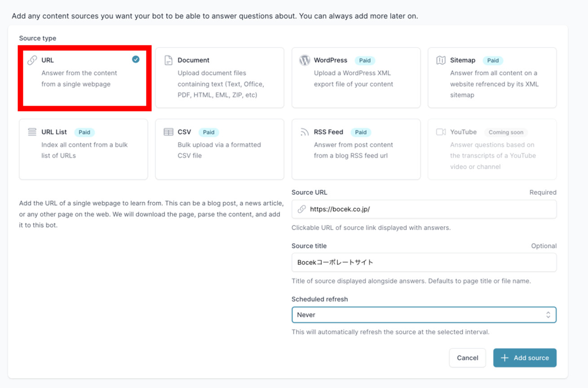Toggle the selected checkmark on URL card
Image resolution: width=588 pixels, height=388 pixels.
coord(136,59)
